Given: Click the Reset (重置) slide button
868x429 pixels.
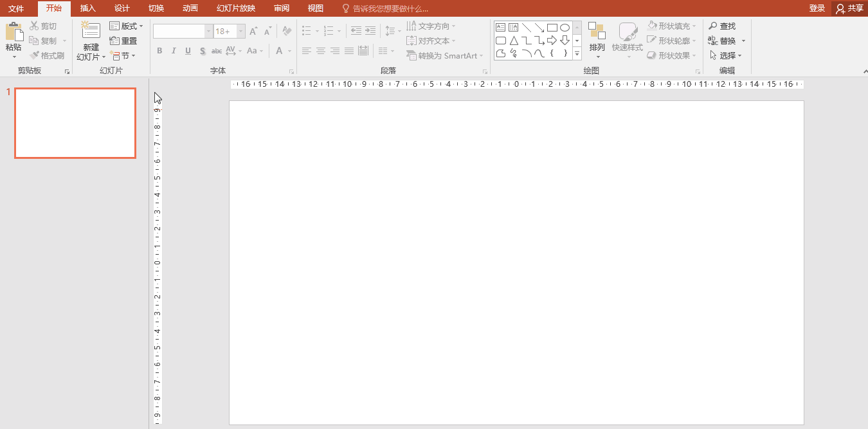Looking at the screenshot, I should [123, 41].
